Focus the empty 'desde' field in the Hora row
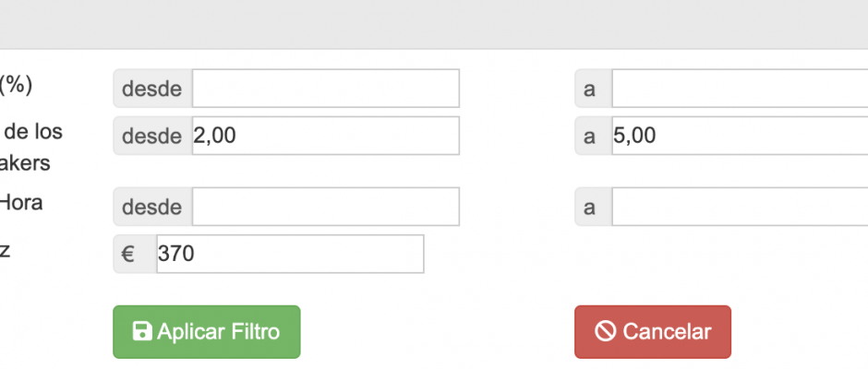The height and width of the screenshot is (369, 868). tap(325, 207)
